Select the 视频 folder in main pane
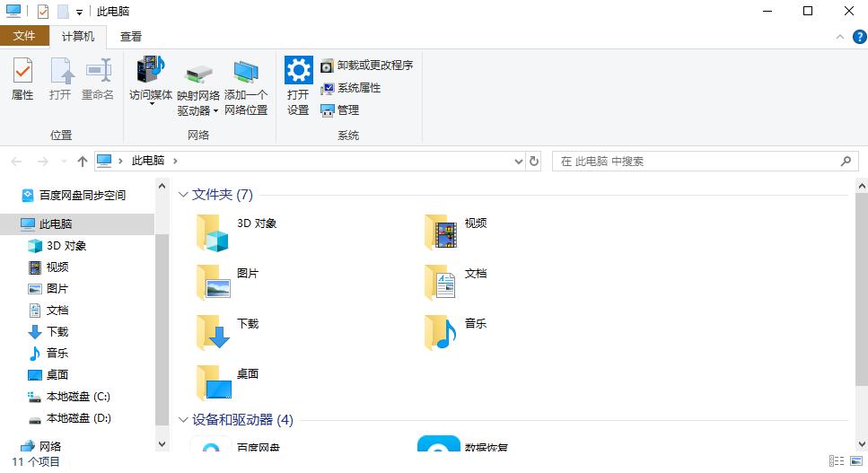The width and height of the screenshot is (868, 473). pyautogui.click(x=456, y=232)
